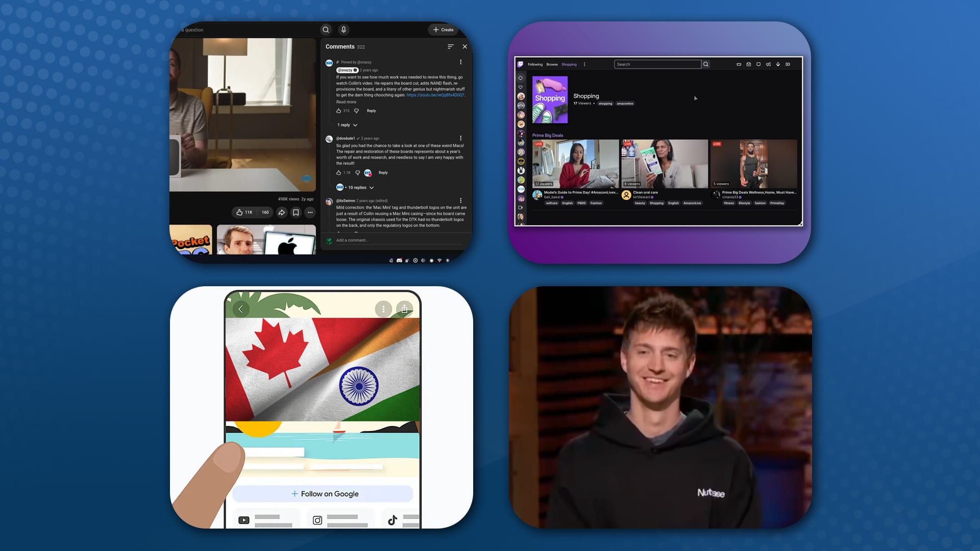This screenshot has height=551, width=980.
Task: Click the 'Add a comment...' field
Action: click(398, 240)
